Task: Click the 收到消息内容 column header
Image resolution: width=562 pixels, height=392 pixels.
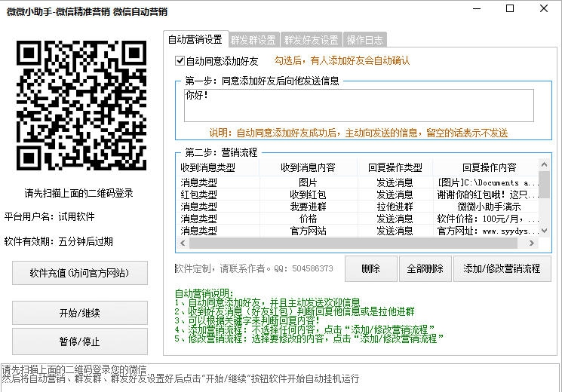Action: tap(308, 167)
